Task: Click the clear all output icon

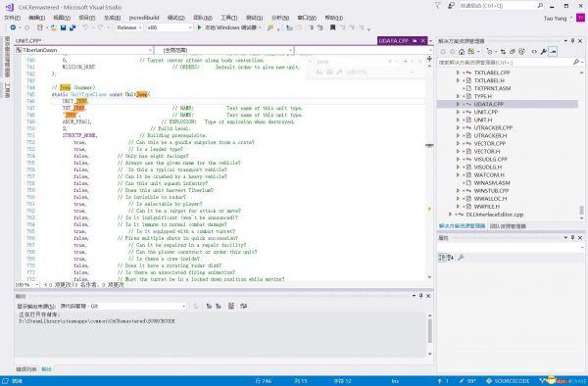Action: [x=231, y=306]
